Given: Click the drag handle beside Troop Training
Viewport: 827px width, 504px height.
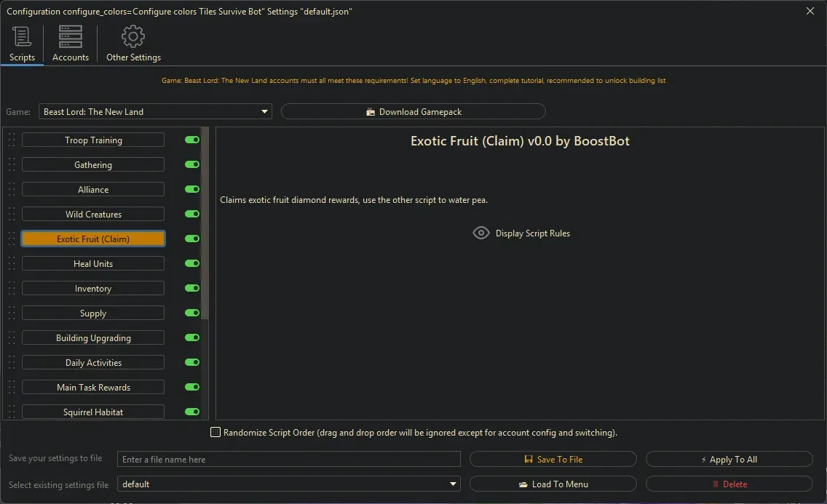Looking at the screenshot, I should pos(9,140).
